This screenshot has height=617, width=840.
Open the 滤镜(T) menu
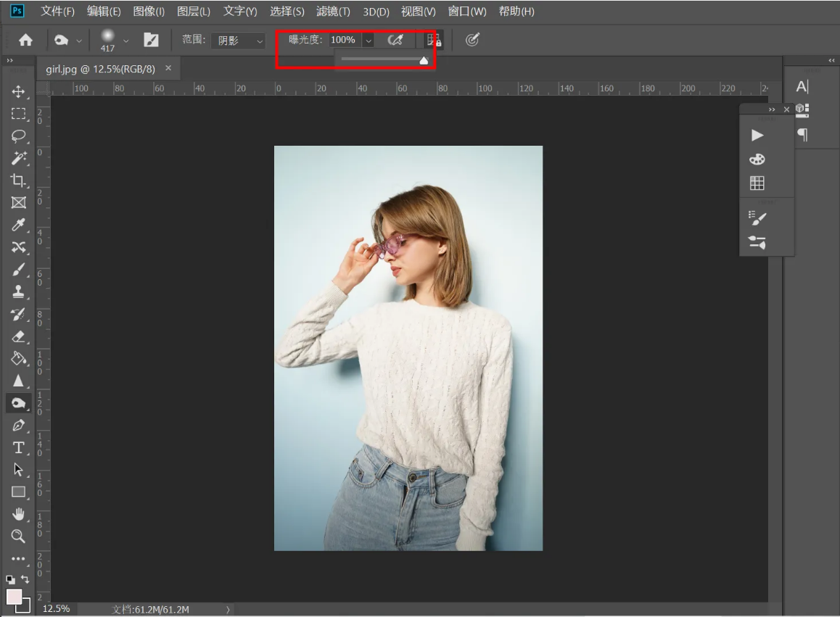point(333,12)
